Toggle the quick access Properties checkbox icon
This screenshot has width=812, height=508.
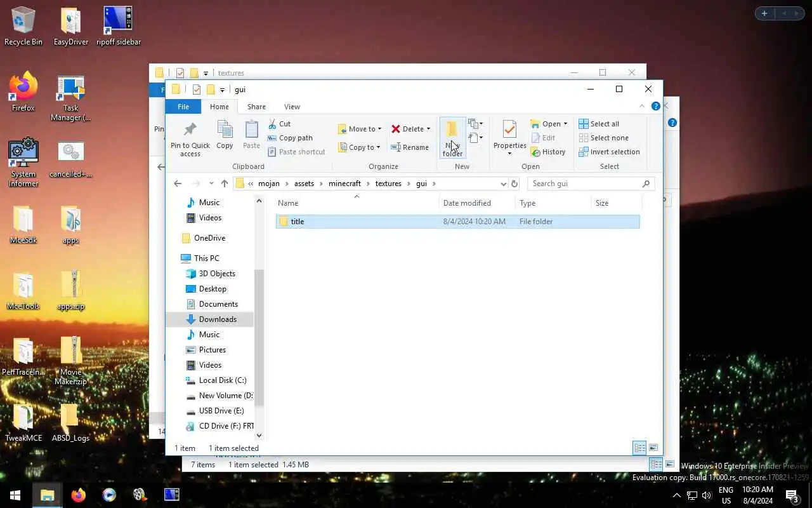tap(196, 90)
